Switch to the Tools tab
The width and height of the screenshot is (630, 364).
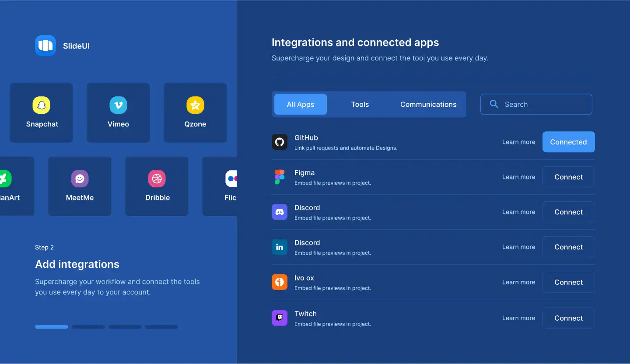360,104
